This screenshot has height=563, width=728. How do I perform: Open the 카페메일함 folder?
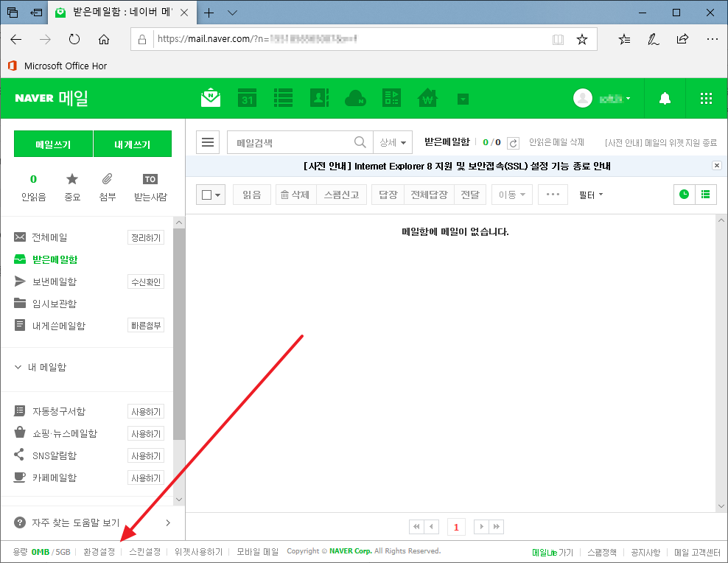pos(55,478)
